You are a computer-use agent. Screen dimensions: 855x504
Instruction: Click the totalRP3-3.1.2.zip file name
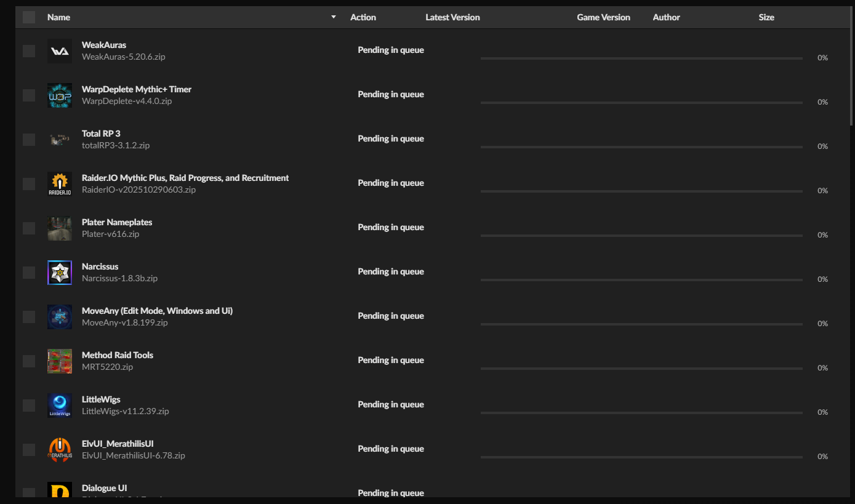click(x=116, y=145)
